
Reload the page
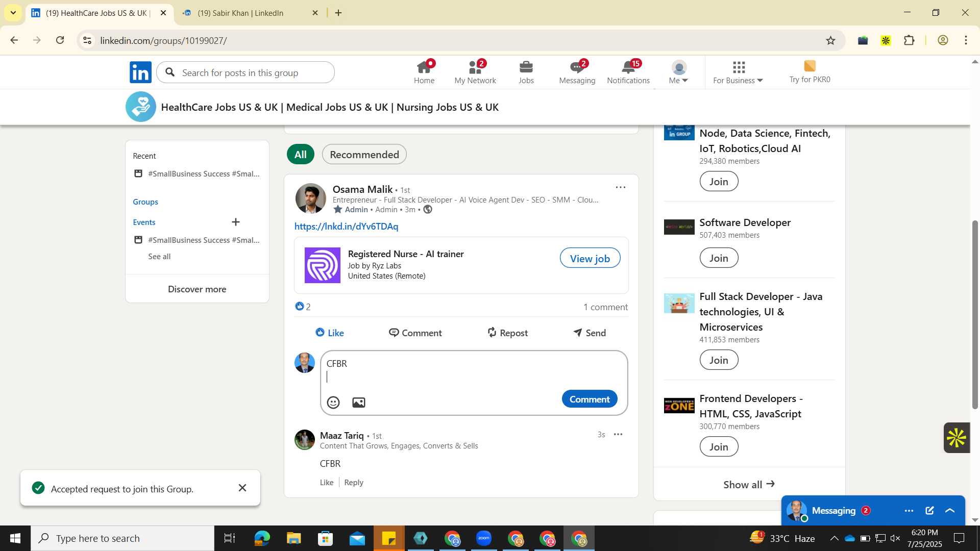click(60, 40)
